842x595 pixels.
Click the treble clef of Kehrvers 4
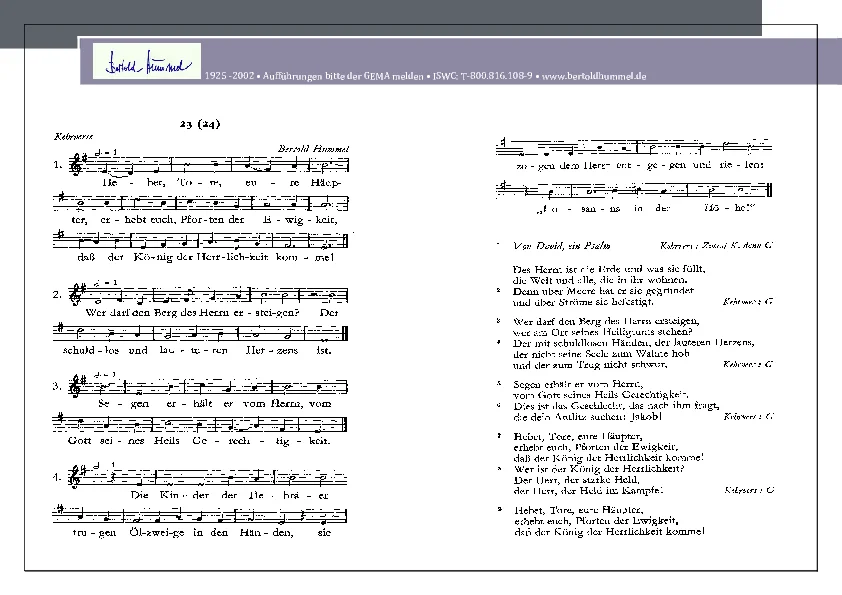[74, 477]
